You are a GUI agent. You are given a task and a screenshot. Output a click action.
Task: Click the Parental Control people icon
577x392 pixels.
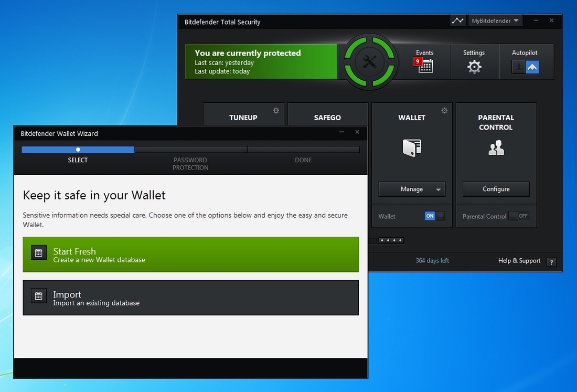coord(496,149)
